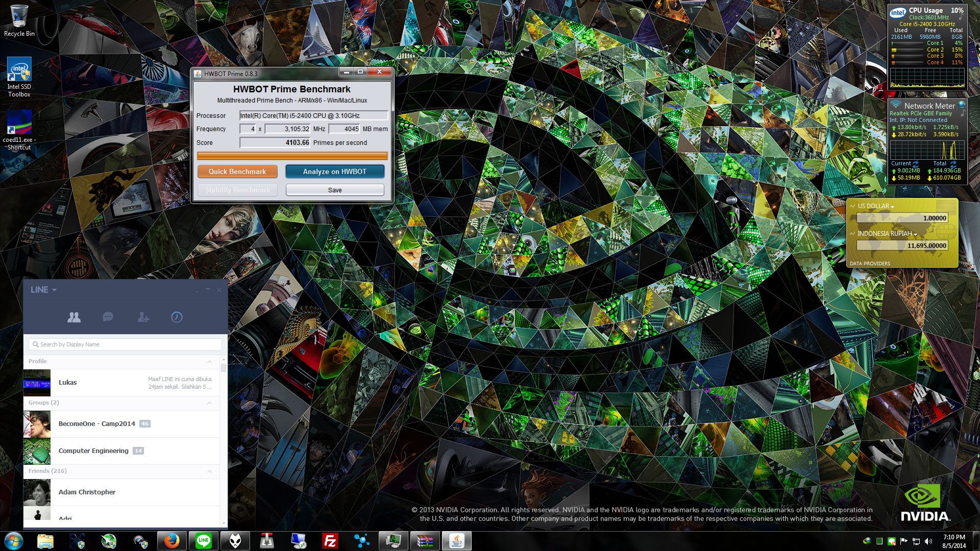Reset Total traffic counter refresh icon
Viewport: 980px width, 551px height.
pyautogui.click(x=953, y=163)
